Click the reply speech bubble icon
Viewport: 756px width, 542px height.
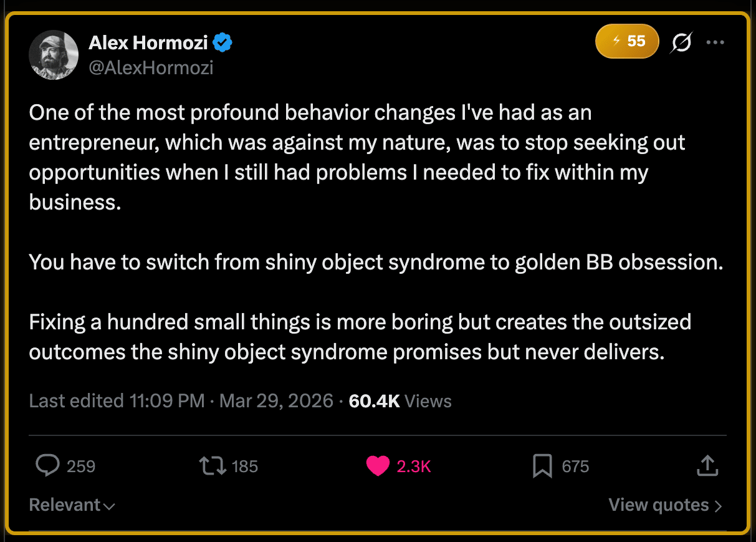click(47, 466)
